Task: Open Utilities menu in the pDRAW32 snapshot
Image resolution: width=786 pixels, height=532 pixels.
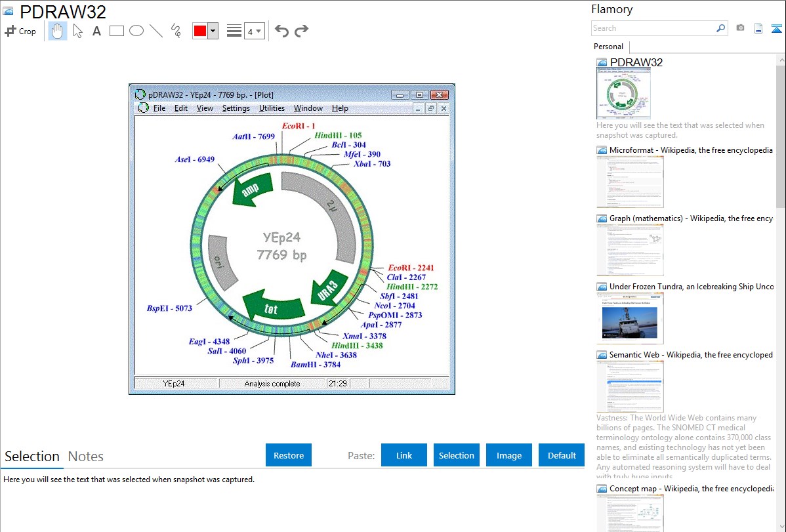Action: coord(272,108)
